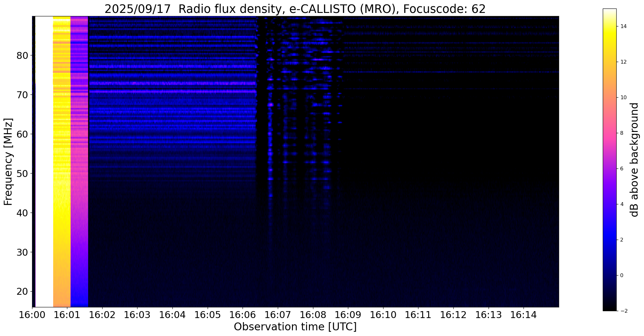Click the 16:13 time tick label
The image size is (644, 336).
[489, 315]
